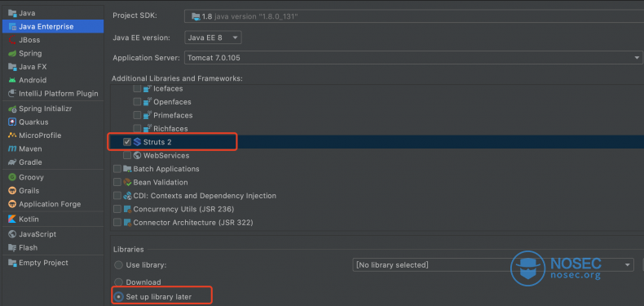Select the Empty Project folder icon

coord(12,263)
